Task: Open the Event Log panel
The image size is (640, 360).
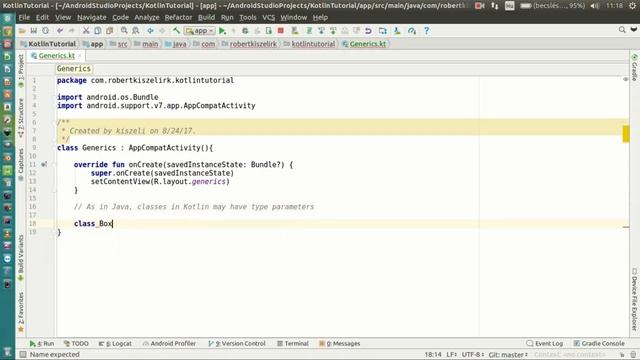Action: [544, 344]
